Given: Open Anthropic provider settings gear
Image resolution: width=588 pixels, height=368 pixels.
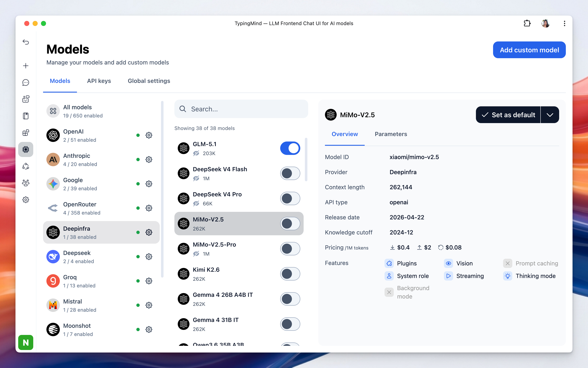Looking at the screenshot, I should (149, 160).
